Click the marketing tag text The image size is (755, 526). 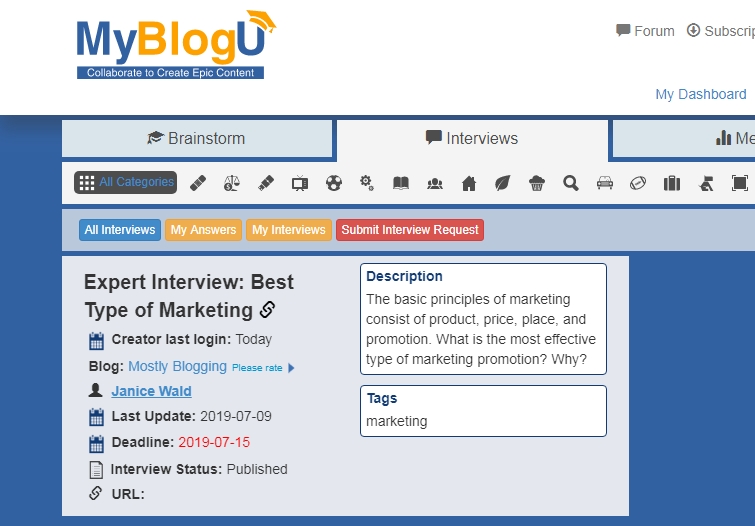396,421
